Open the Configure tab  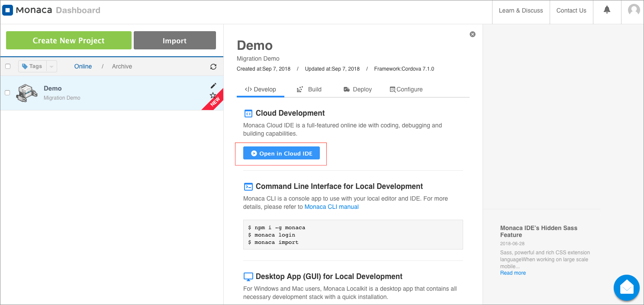tap(406, 89)
